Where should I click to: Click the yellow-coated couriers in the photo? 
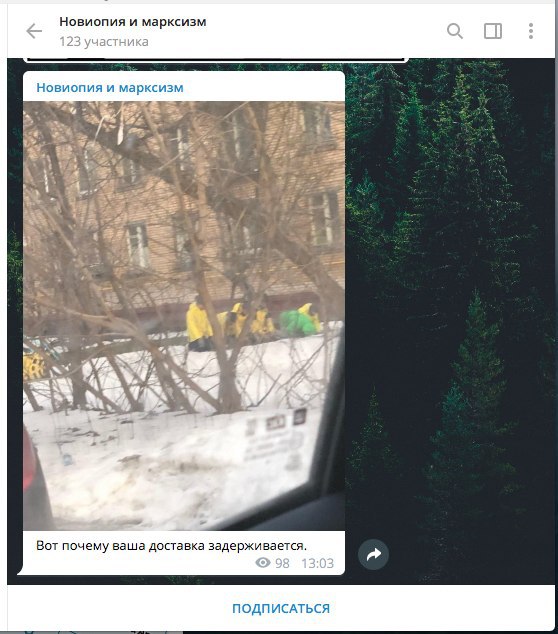click(253, 323)
